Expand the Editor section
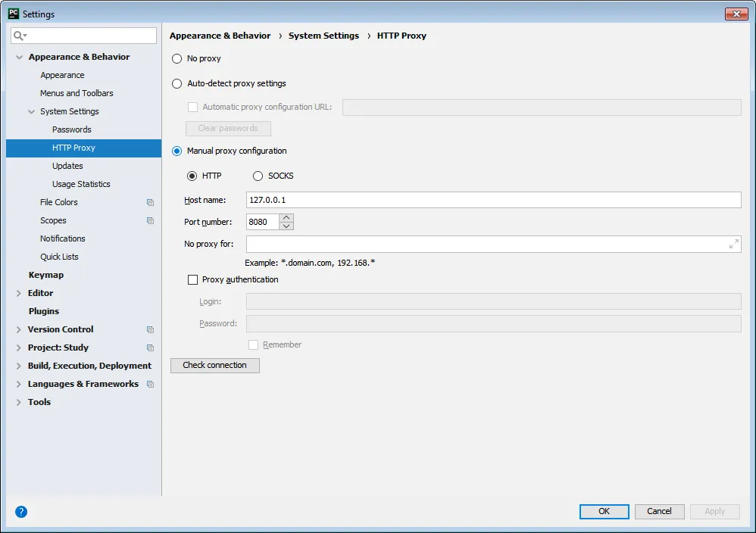This screenshot has width=756, height=533. pyautogui.click(x=19, y=293)
